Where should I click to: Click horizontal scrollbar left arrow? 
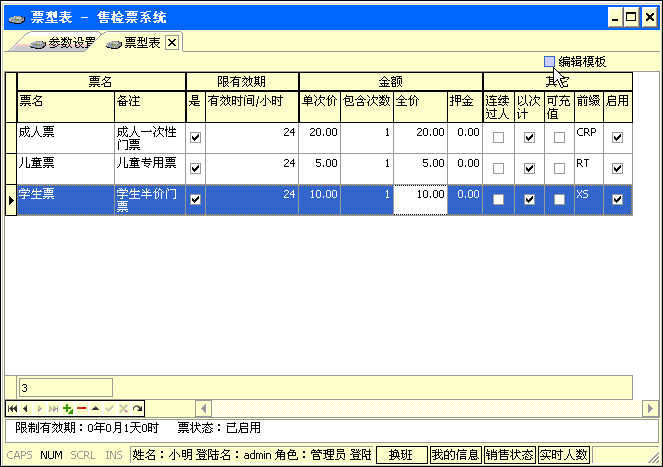(203, 408)
